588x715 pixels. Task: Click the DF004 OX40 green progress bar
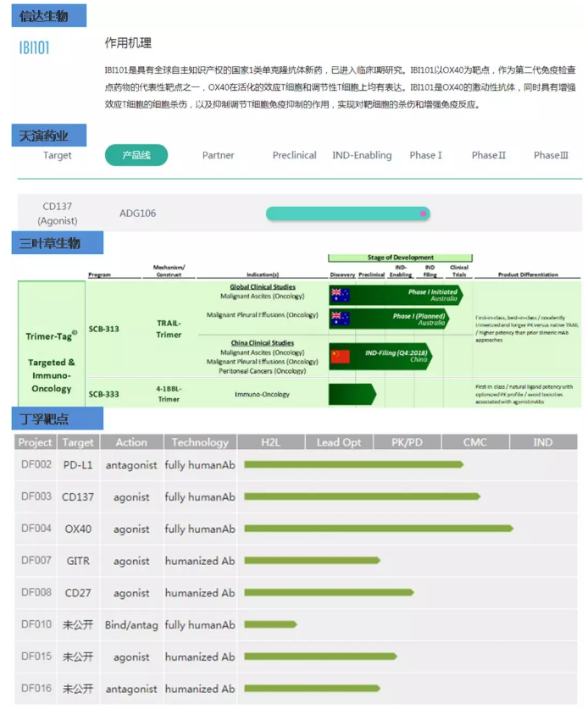378,529
